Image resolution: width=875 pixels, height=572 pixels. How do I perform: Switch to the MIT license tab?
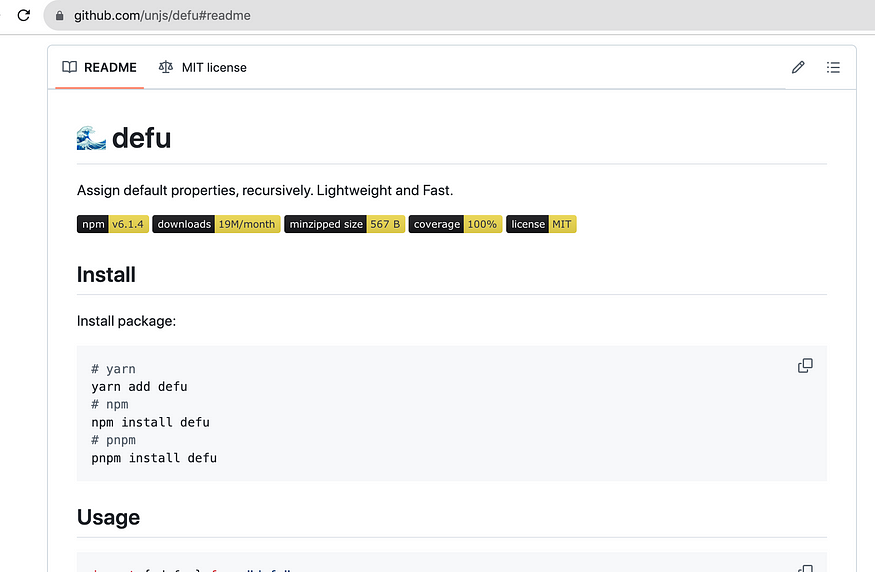(x=203, y=68)
